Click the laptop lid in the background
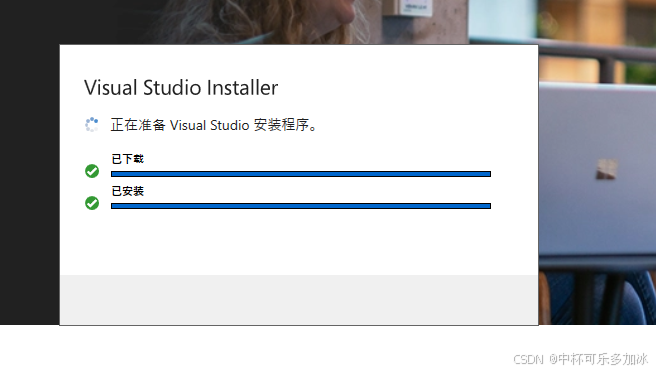Viewport: 656px width, 373px height. coord(597,171)
